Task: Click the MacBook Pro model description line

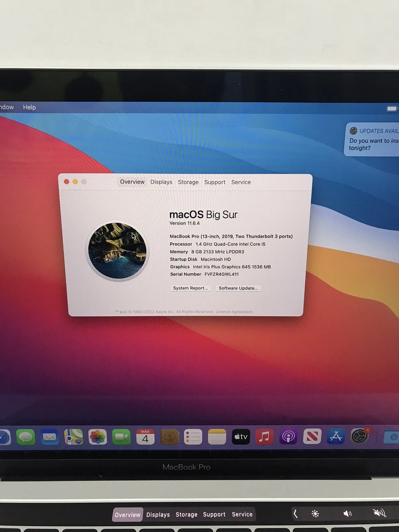Action: 231,236
